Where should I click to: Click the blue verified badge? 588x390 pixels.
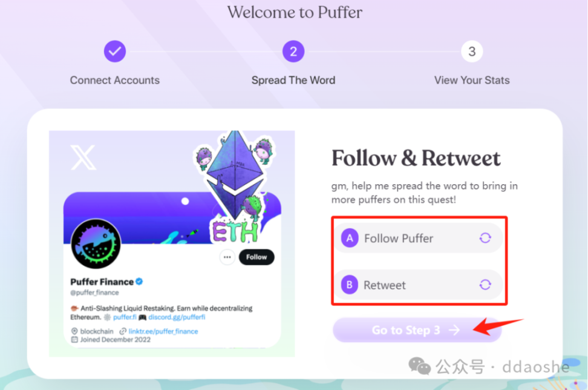(139, 282)
